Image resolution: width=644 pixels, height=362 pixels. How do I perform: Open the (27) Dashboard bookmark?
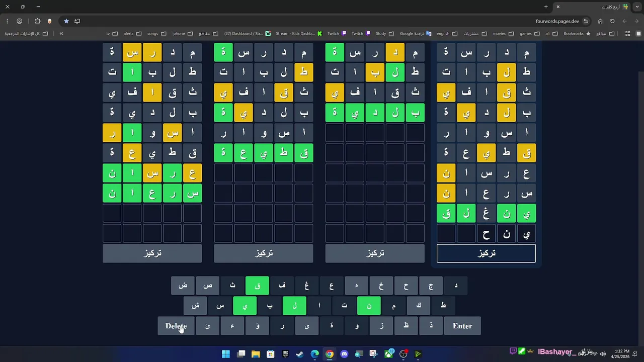click(x=247, y=34)
